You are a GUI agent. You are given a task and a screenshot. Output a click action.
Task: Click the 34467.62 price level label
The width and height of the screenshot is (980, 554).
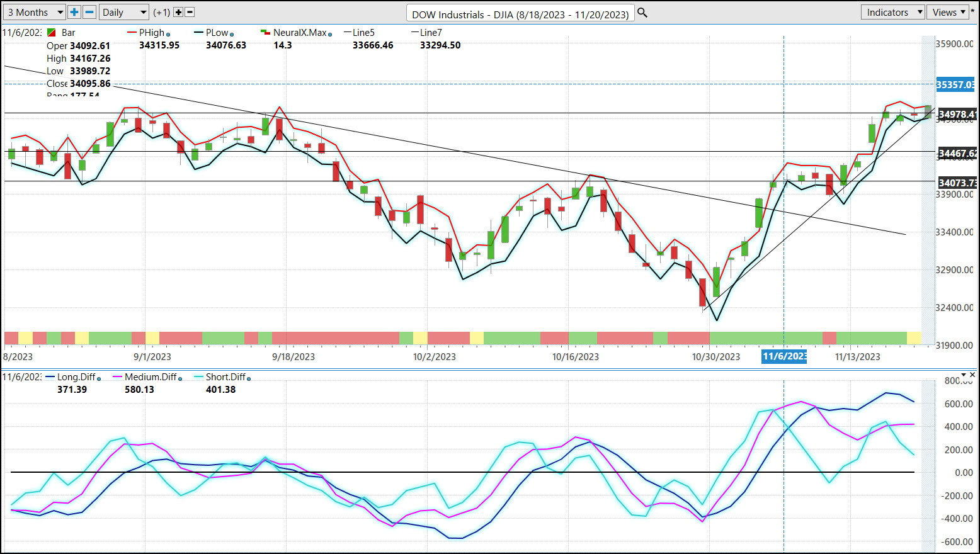[957, 153]
